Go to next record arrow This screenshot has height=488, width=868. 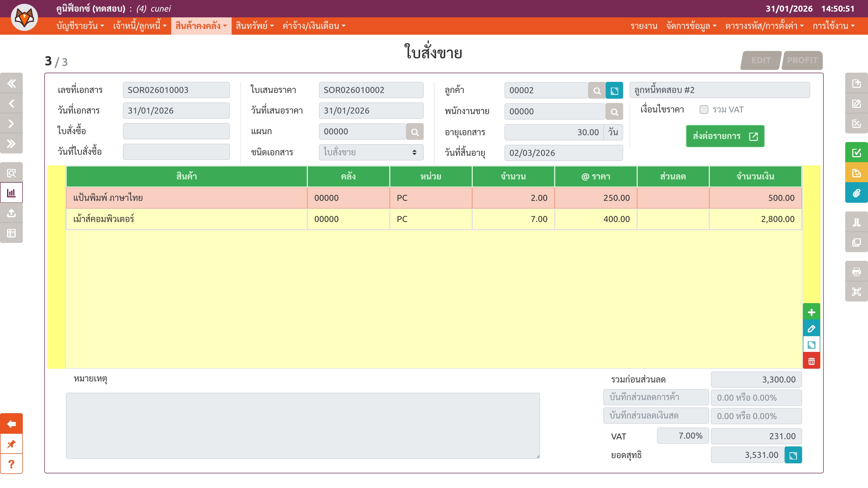pyautogui.click(x=11, y=124)
